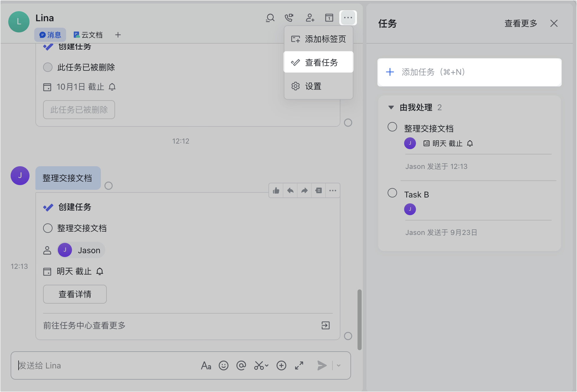Click the go-to-task-center arrow icon
Viewport: 577px width, 392px height.
[326, 325]
